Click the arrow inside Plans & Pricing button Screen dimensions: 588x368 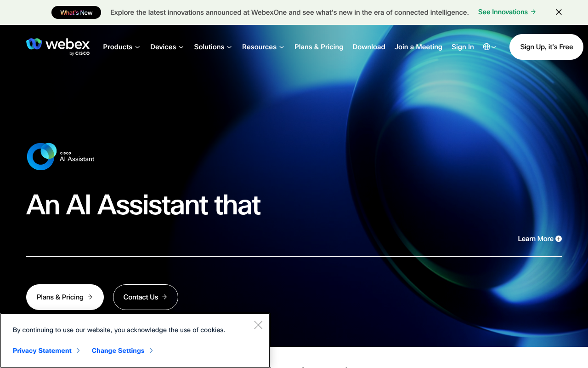(90, 297)
